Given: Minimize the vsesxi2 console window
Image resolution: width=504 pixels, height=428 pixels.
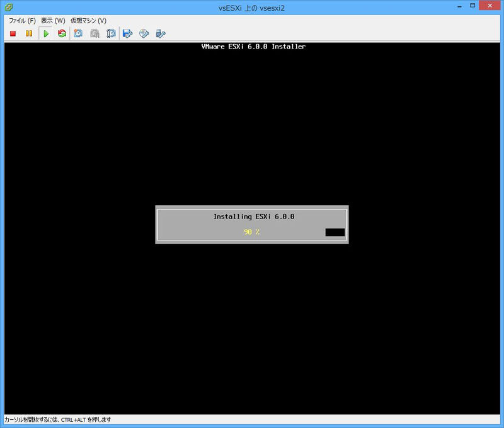Looking at the screenshot, I should click(x=460, y=6).
